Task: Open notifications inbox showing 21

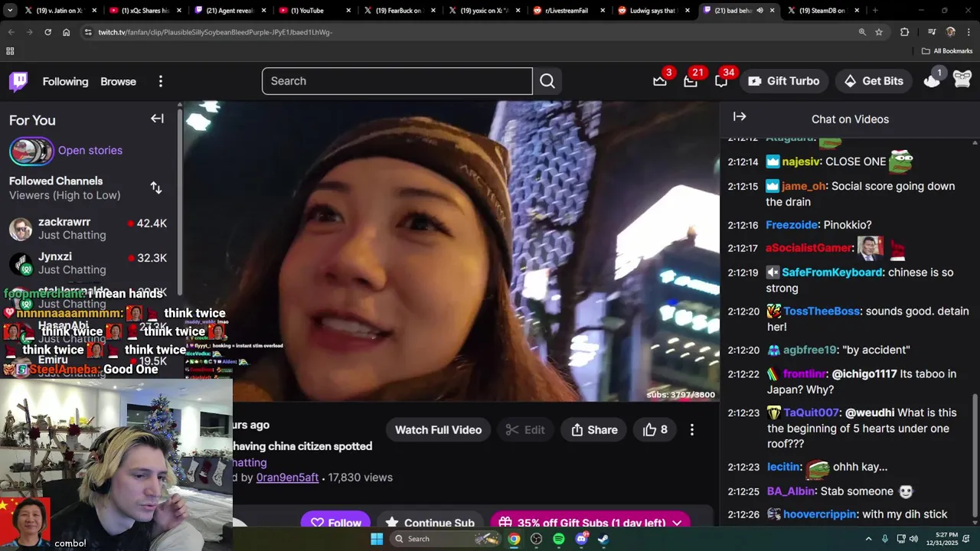Action: point(691,81)
